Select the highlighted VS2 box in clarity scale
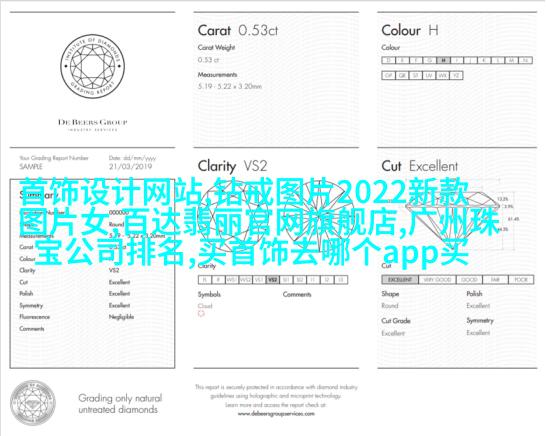This screenshot has width=546, height=436. tap(273, 280)
